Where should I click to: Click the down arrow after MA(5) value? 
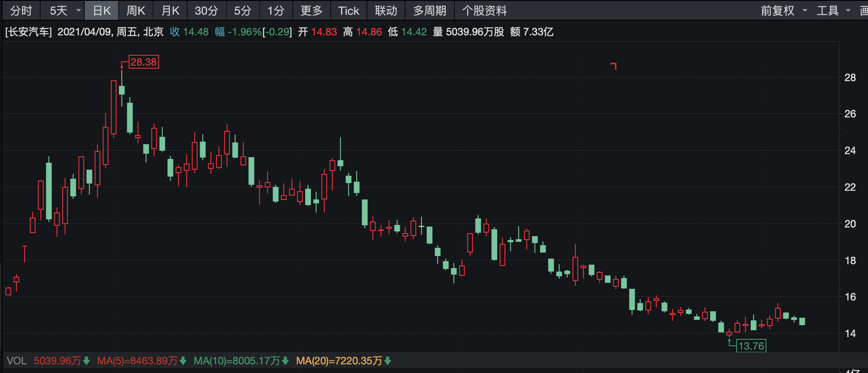pyautogui.click(x=183, y=361)
